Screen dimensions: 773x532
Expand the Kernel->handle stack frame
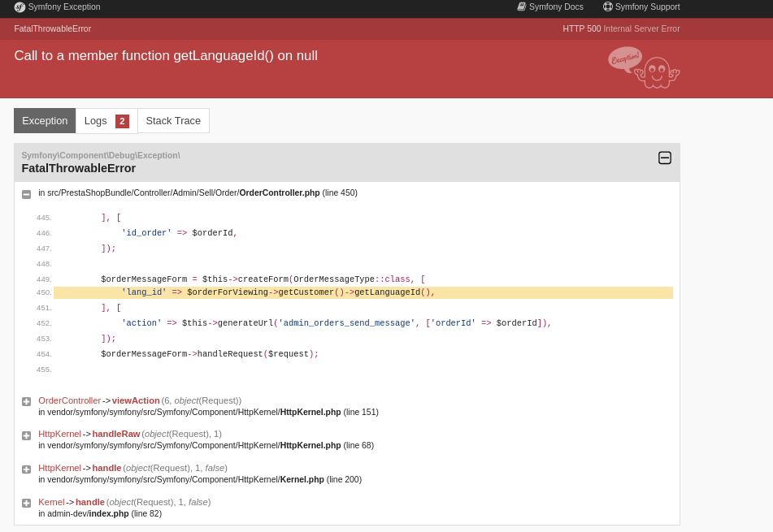click(26, 503)
